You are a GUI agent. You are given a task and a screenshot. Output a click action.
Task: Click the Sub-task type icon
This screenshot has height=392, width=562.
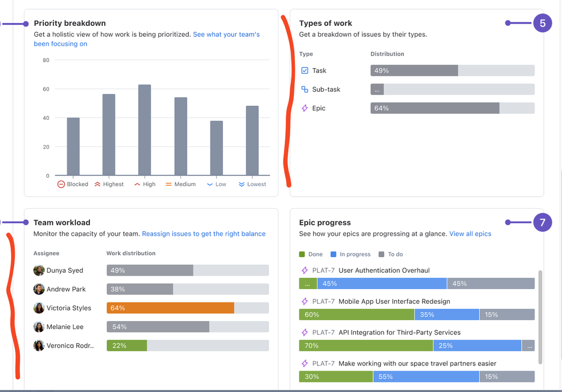[x=305, y=89]
